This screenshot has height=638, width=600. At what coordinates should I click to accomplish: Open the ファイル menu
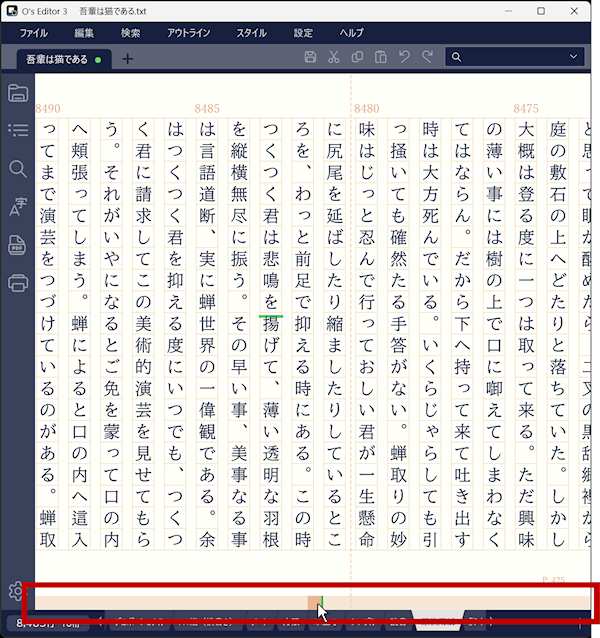coord(33,33)
